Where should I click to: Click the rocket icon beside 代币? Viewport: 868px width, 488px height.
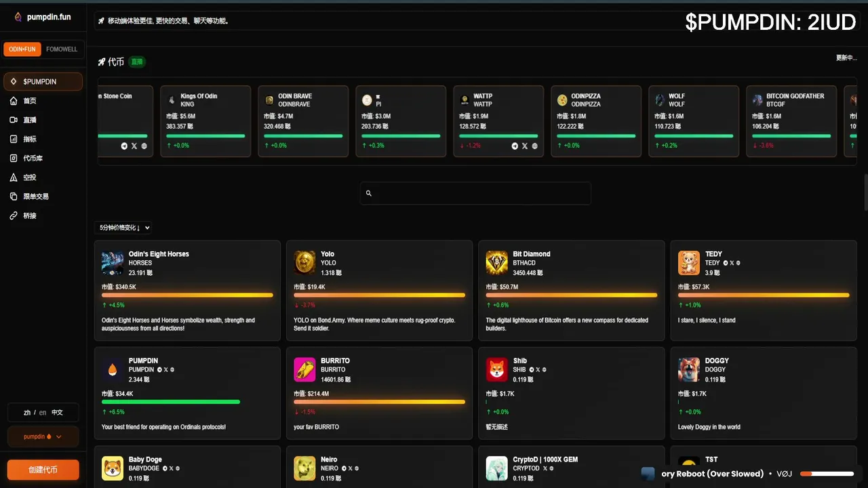(x=102, y=62)
